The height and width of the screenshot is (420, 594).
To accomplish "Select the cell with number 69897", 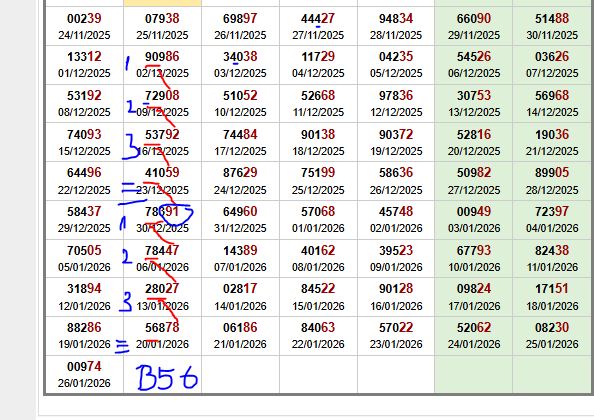I will coord(241,26).
